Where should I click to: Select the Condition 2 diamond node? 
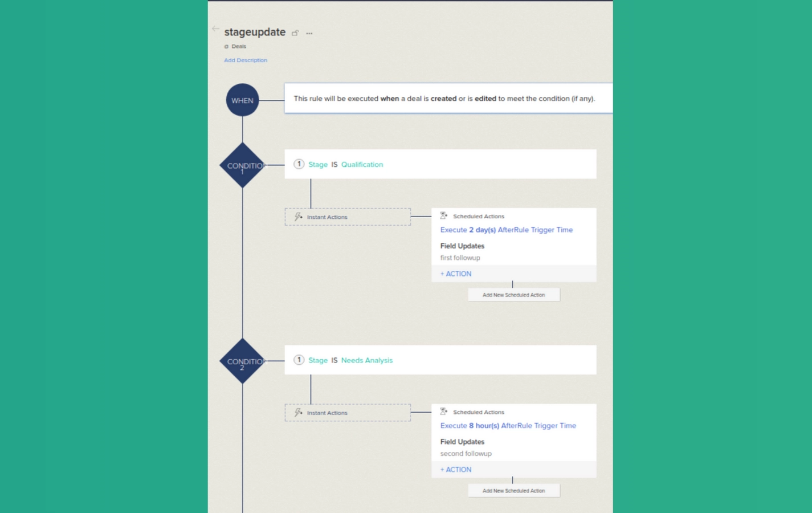pyautogui.click(x=243, y=361)
